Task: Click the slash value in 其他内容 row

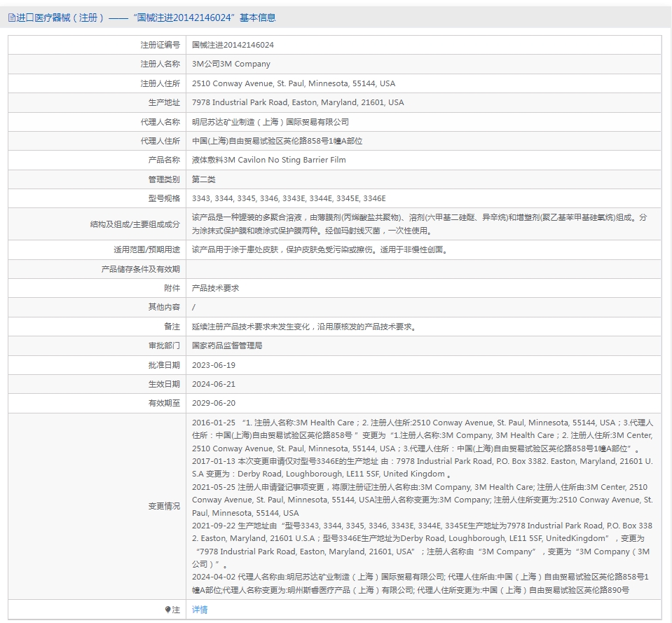Action: point(193,307)
